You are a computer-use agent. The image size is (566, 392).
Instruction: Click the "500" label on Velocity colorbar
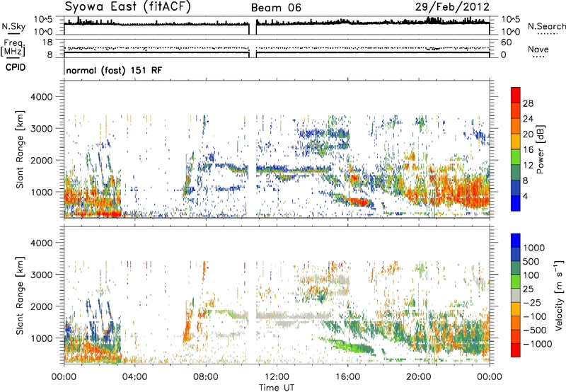533,261
